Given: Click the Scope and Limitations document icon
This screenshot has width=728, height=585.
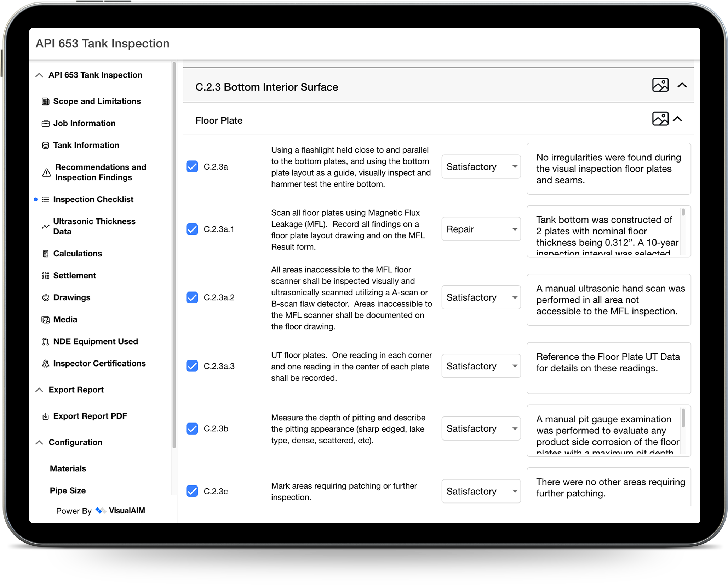Looking at the screenshot, I should (46, 102).
